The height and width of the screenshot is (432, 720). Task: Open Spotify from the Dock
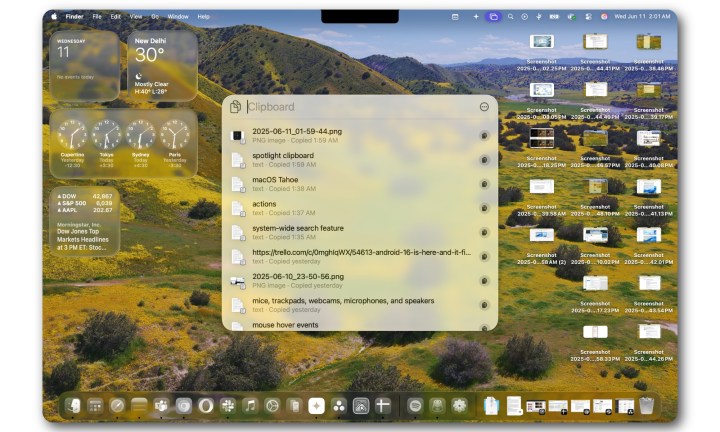415,405
